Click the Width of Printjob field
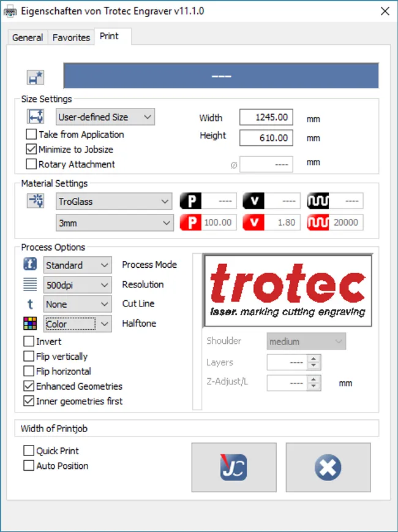 click(197, 428)
